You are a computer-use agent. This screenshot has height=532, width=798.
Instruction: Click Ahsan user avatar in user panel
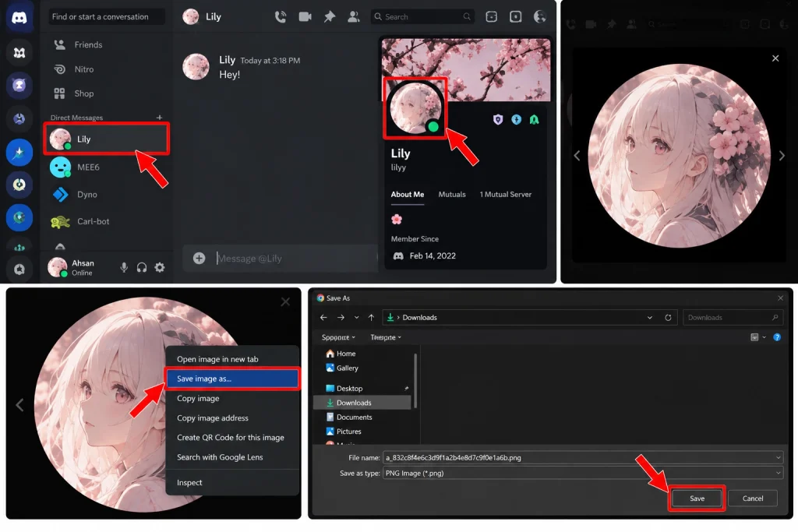(x=58, y=267)
